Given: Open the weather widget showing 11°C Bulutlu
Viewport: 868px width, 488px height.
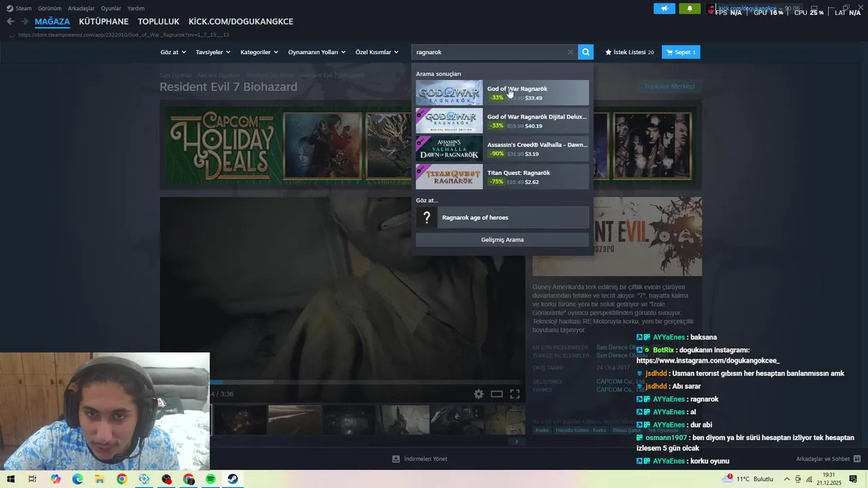Looking at the screenshot, I should (x=747, y=479).
